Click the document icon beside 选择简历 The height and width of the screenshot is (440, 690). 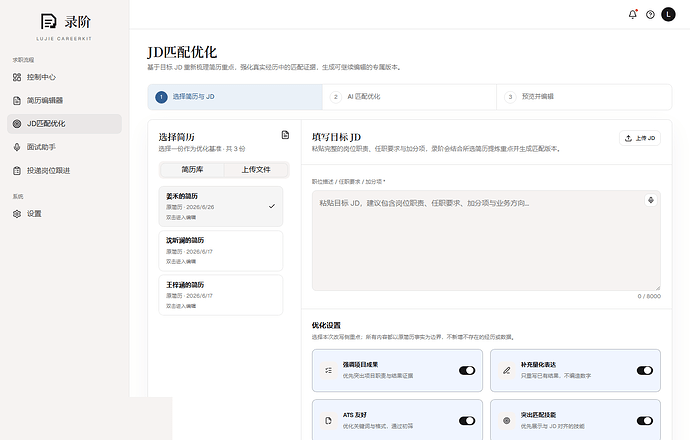[x=285, y=135]
